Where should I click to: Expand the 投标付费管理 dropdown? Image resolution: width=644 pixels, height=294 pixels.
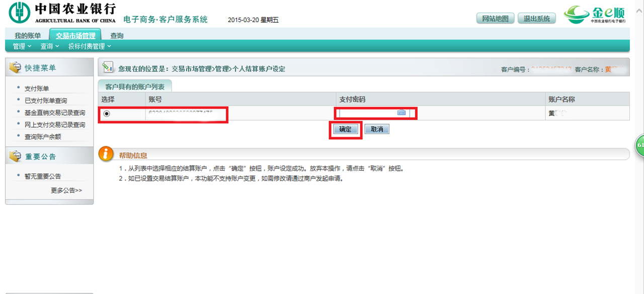[x=90, y=46]
